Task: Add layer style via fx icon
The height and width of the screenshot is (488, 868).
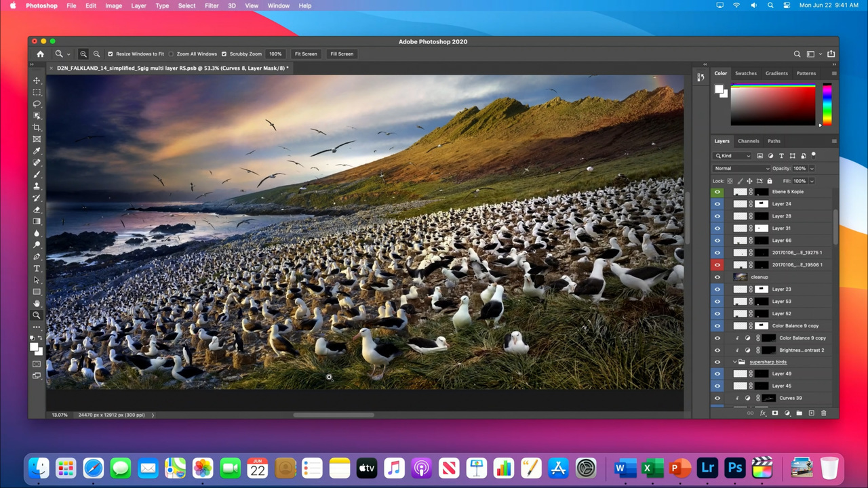Action: click(763, 413)
